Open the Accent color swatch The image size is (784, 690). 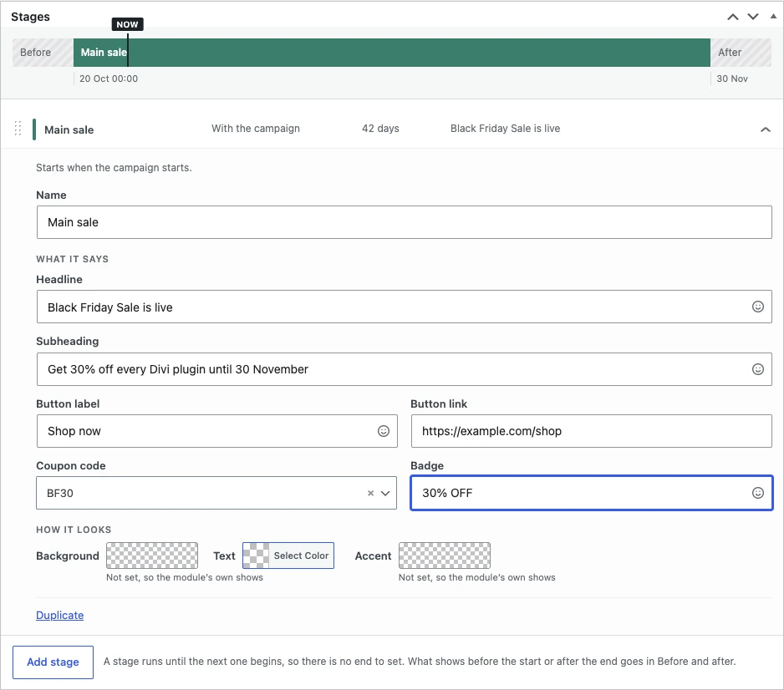pyautogui.click(x=445, y=556)
